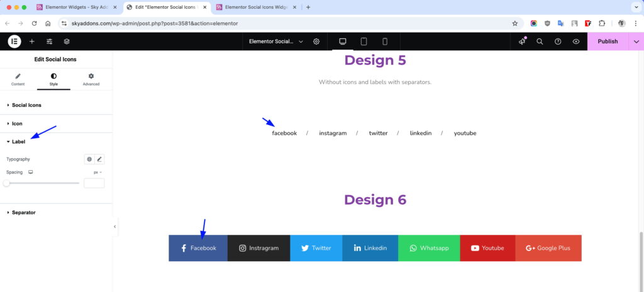Preview changes with the eye icon

(576, 41)
